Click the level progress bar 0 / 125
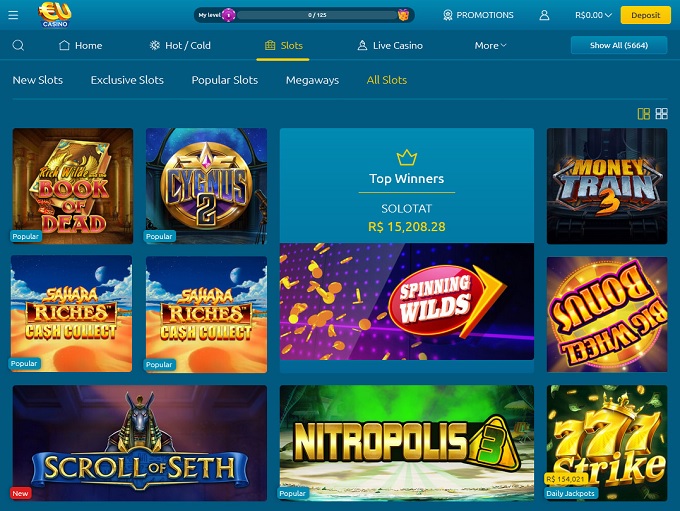The height and width of the screenshot is (511, 680). pos(317,15)
